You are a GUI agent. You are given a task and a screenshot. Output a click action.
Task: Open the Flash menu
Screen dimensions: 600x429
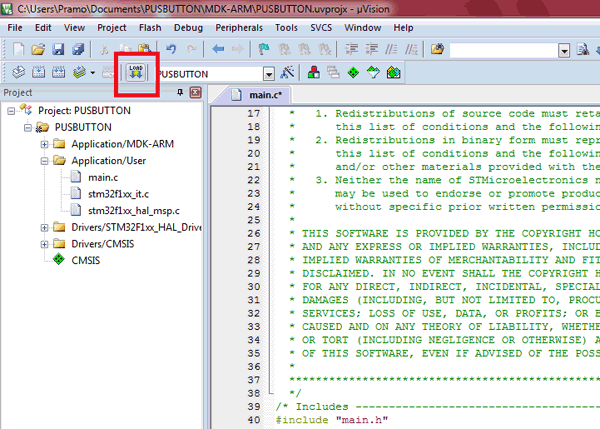point(149,27)
